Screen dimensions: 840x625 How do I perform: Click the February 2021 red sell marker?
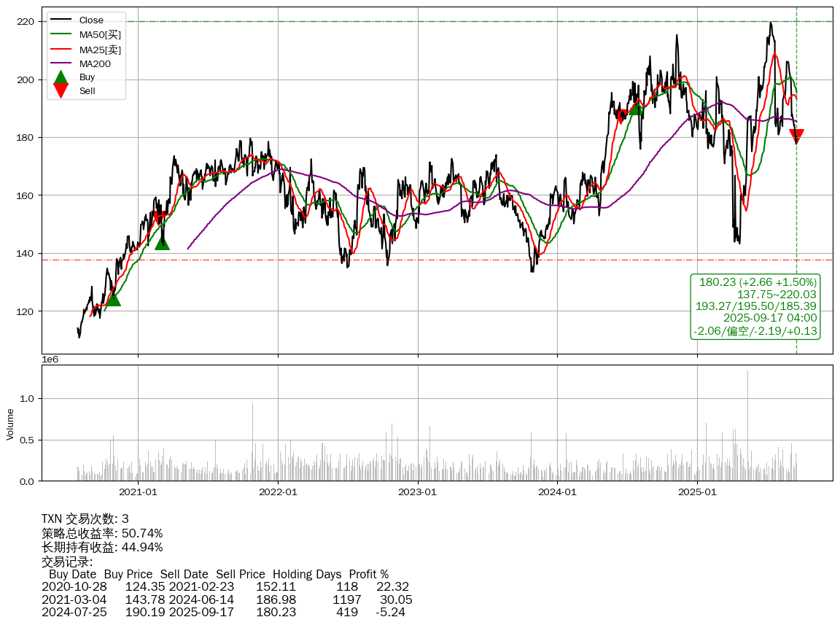click(x=157, y=217)
